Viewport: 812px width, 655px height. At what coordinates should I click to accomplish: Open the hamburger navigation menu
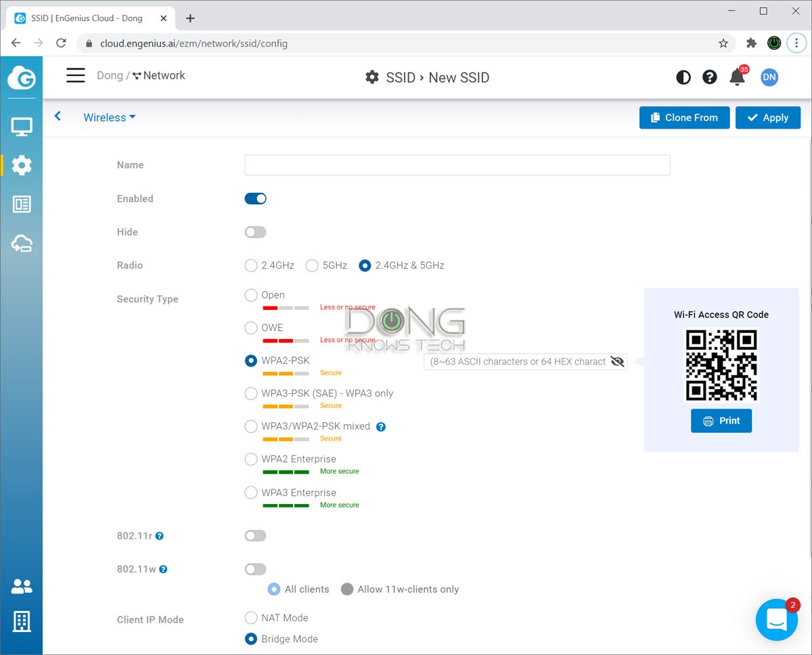[x=75, y=75]
